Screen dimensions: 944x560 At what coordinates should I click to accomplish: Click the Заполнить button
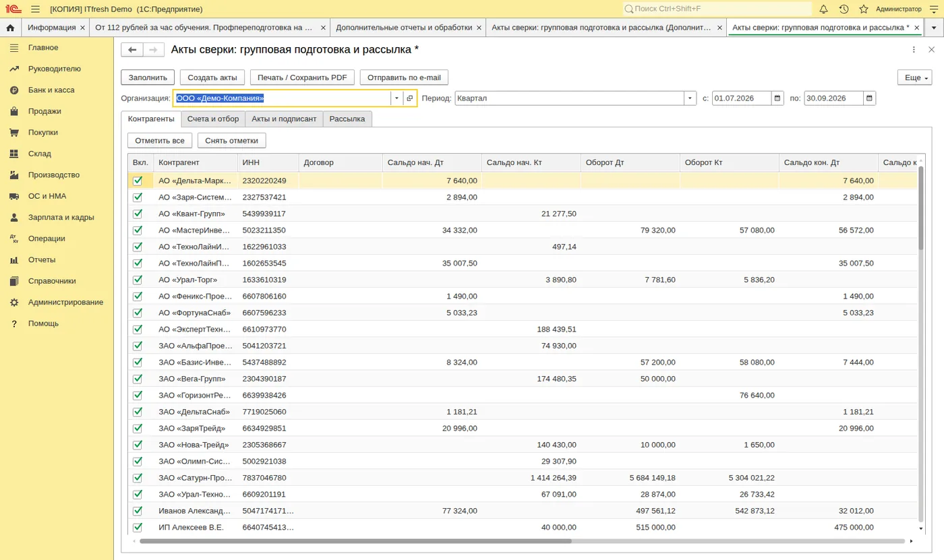tap(148, 77)
